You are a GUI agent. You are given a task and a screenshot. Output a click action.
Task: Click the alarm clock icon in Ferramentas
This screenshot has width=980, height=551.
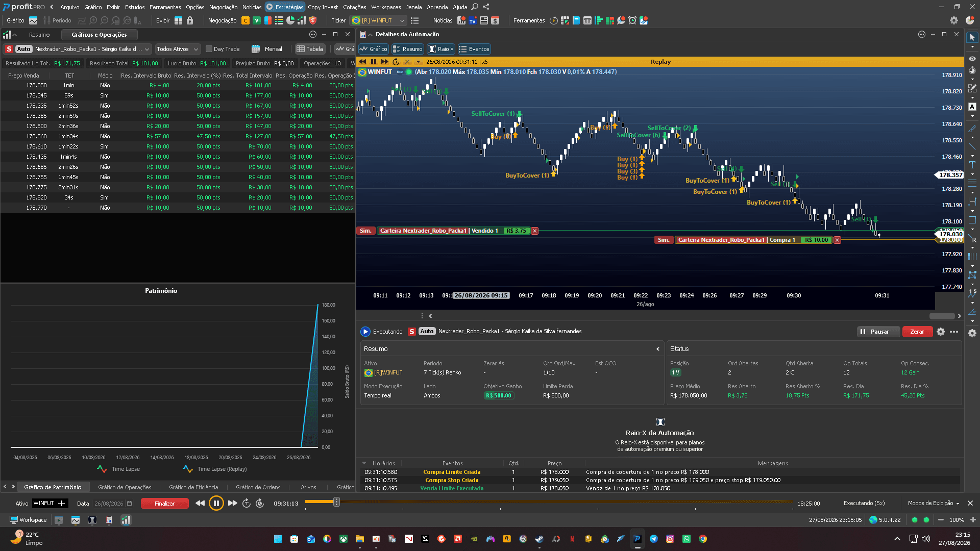tap(632, 20)
